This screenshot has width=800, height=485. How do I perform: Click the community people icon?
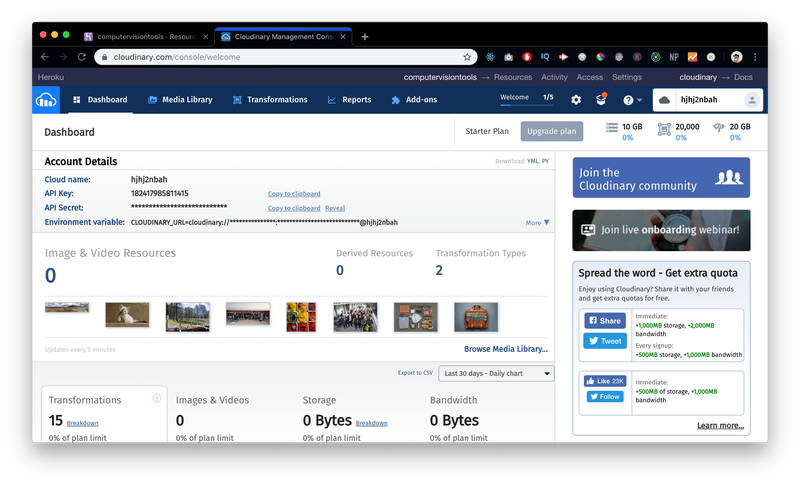(729, 177)
